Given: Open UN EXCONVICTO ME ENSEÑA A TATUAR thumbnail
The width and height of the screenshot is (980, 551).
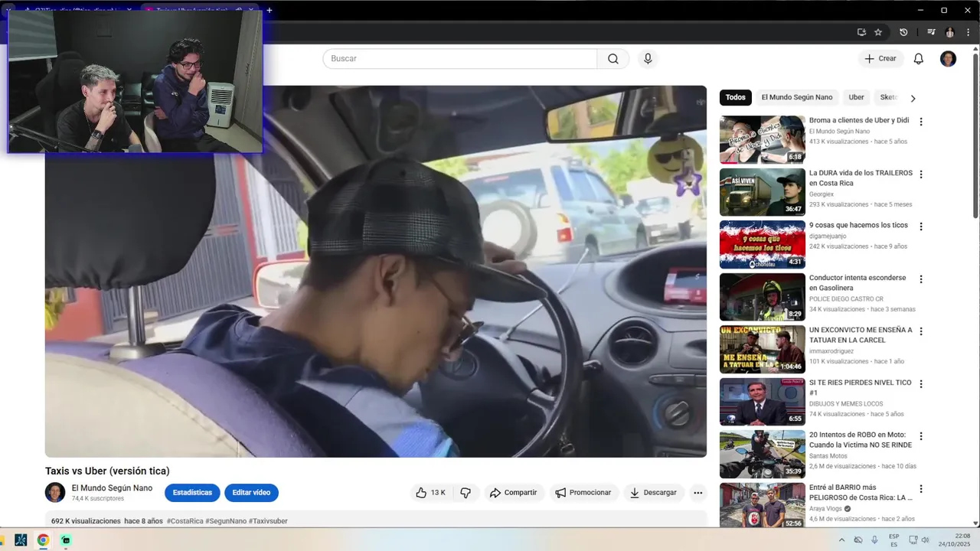Looking at the screenshot, I should [x=762, y=349].
